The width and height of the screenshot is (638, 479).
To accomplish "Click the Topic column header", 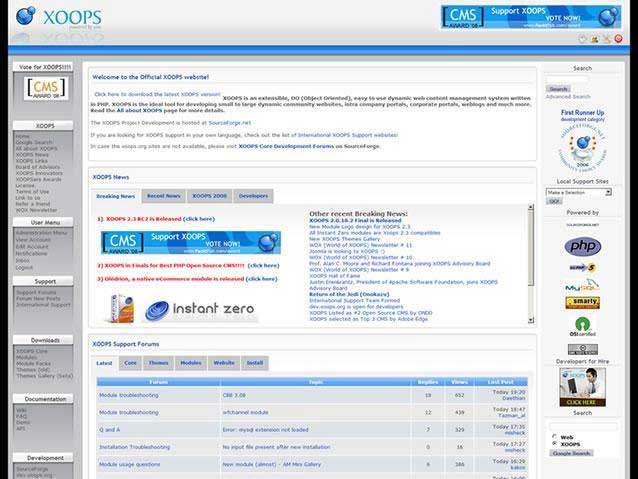I will (316, 382).
